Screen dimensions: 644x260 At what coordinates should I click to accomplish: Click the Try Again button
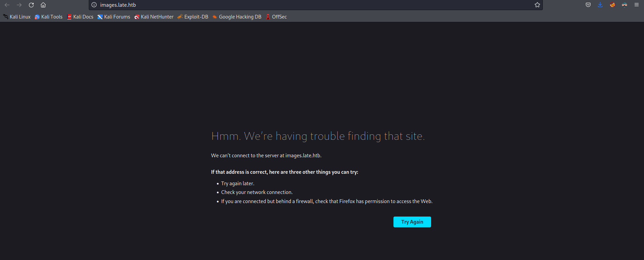412,222
